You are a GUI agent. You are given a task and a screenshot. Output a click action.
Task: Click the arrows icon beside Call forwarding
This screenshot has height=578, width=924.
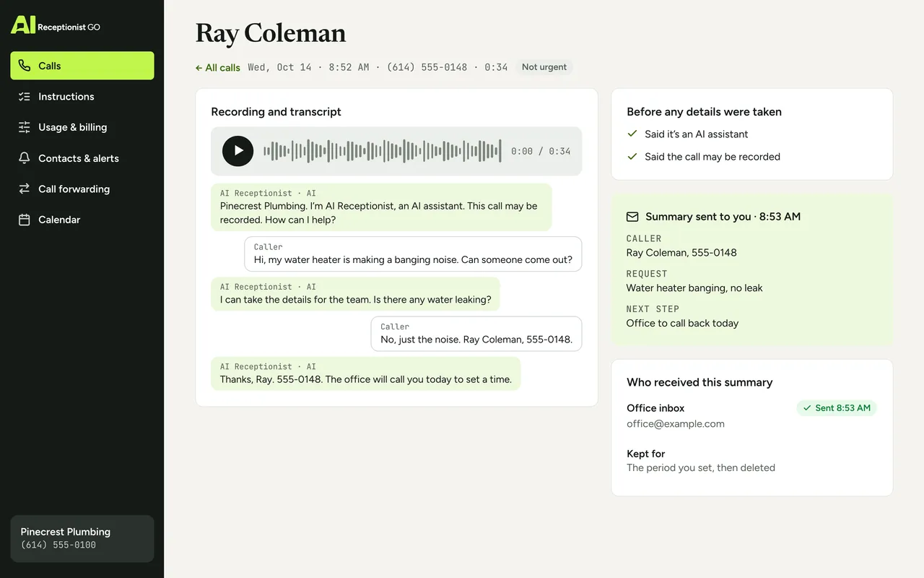click(x=25, y=189)
